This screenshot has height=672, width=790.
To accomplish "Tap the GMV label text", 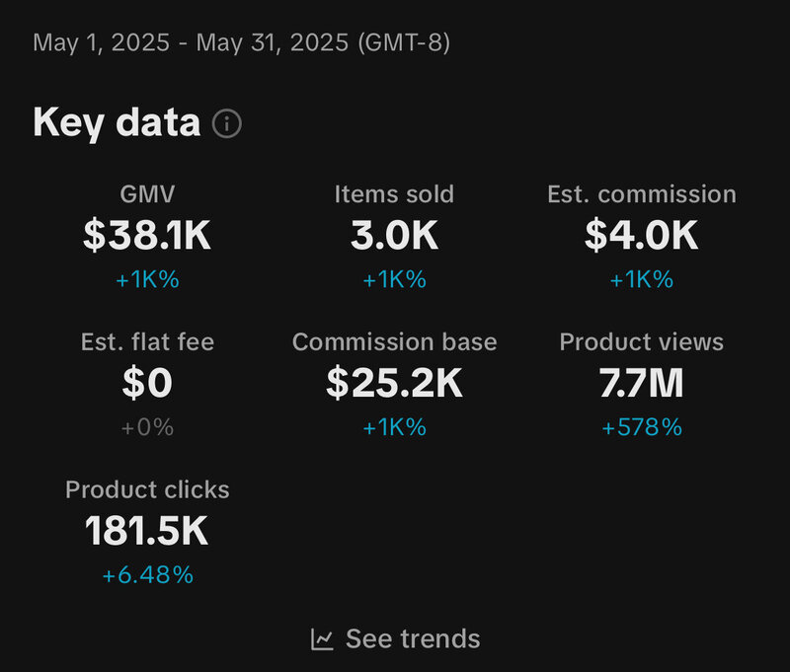I will (147, 194).
